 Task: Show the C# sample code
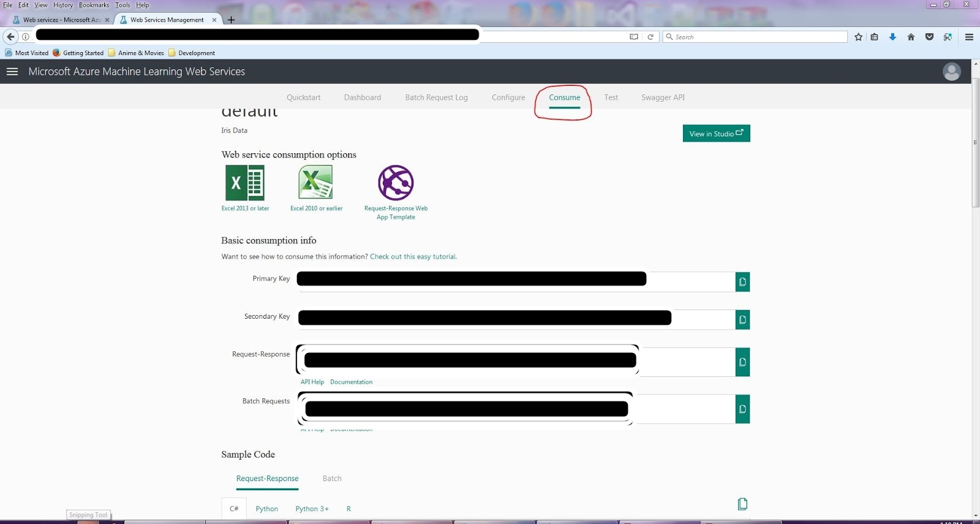coord(234,509)
